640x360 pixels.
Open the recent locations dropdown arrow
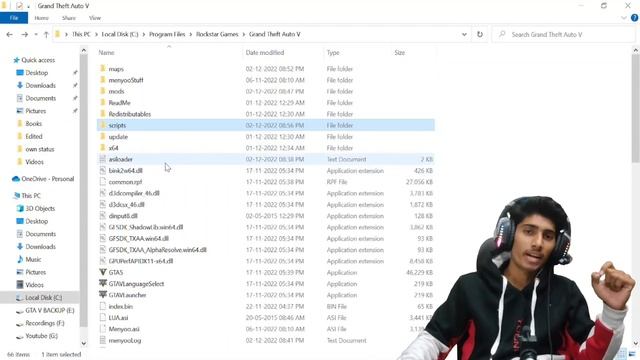click(36, 35)
